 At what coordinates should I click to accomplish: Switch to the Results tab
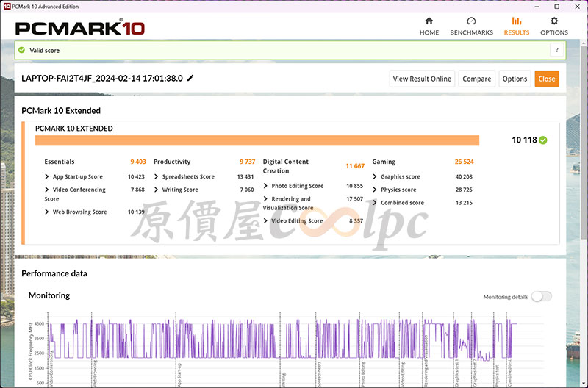pyautogui.click(x=517, y=26)
